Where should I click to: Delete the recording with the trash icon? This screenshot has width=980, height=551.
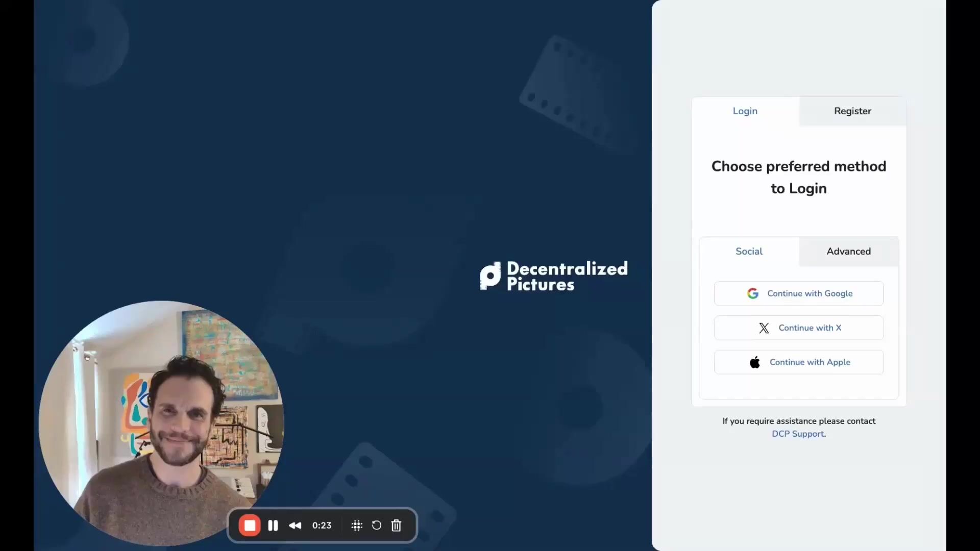pyautogui.click(x=396, y=525)
